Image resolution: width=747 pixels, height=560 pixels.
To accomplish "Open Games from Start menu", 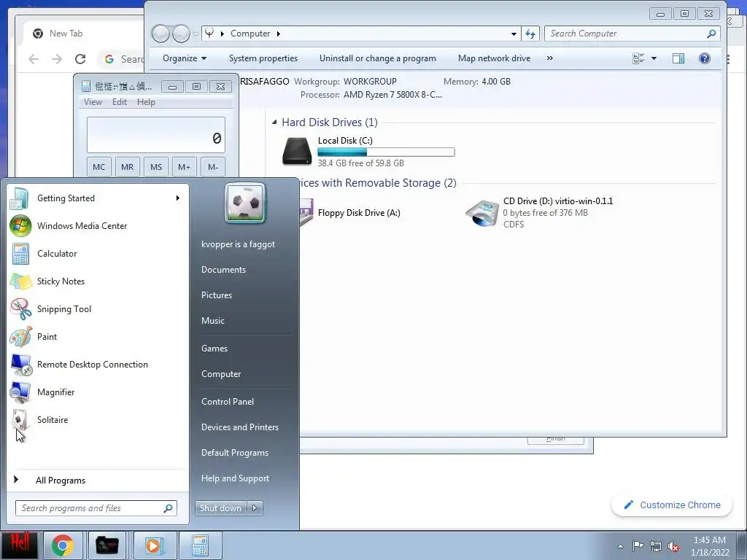I will point(214,348).
